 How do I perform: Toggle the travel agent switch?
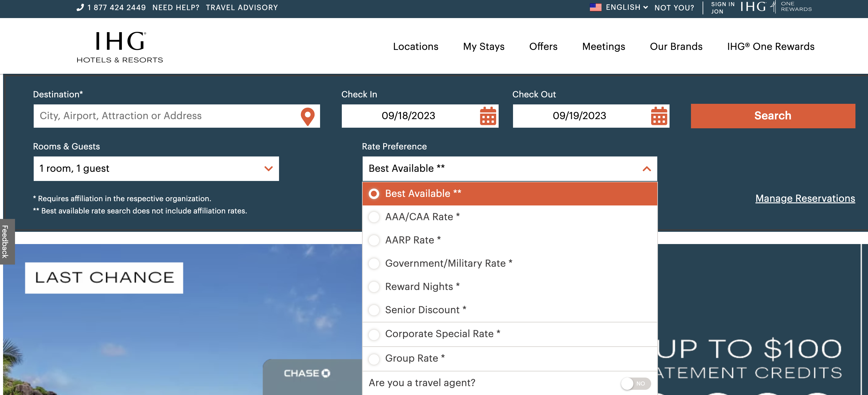click(636, 384)
